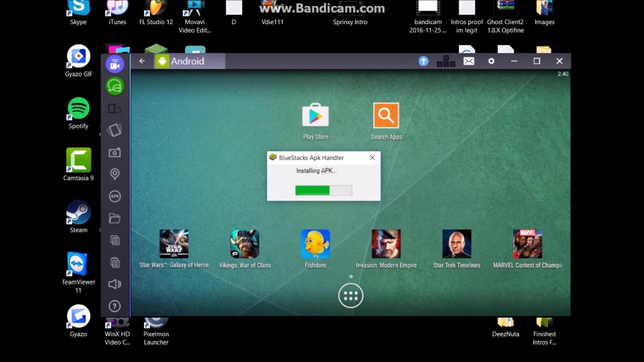Open the TeamViewer 11 desktop shortcut
The width and height of the screenshot is (644, 362).
click(x=78, y=273)
